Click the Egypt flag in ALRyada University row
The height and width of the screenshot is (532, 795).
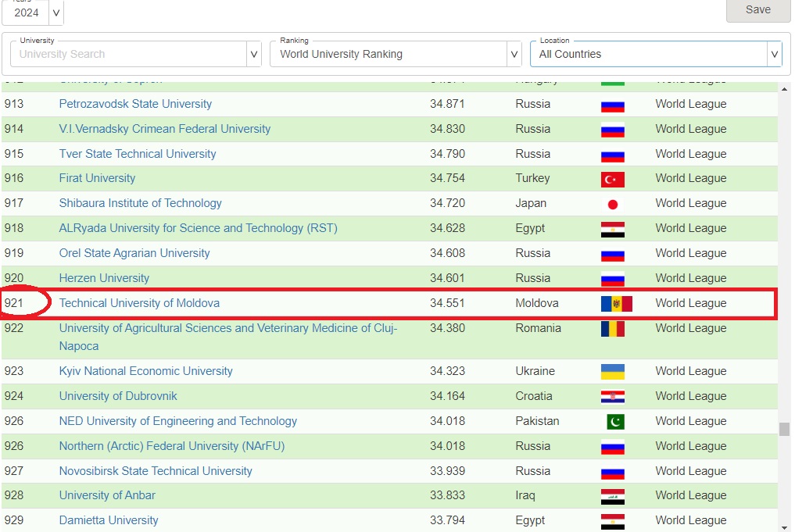click(x=612, y=230)
